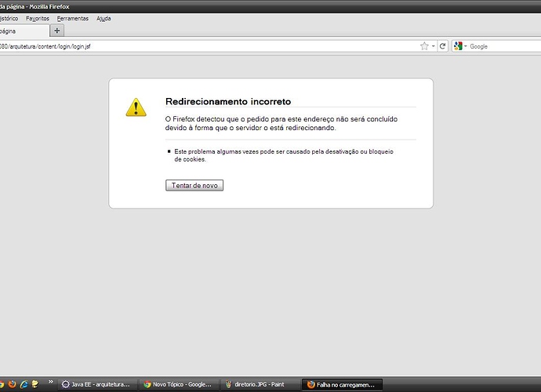Select Falha no carregamento Firefox taskbar item
This screenshot has height=392, width=541.
pyautogui.click(x=342, y=384)
